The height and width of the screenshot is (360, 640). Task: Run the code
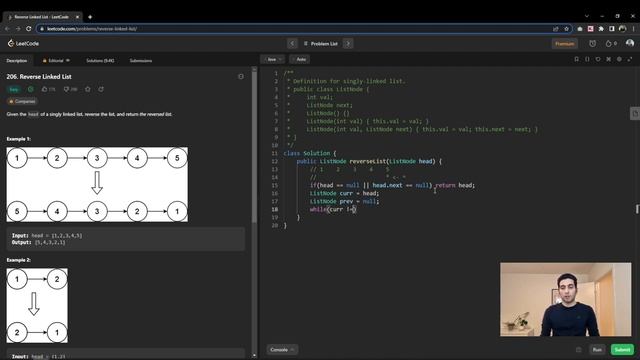597,350
